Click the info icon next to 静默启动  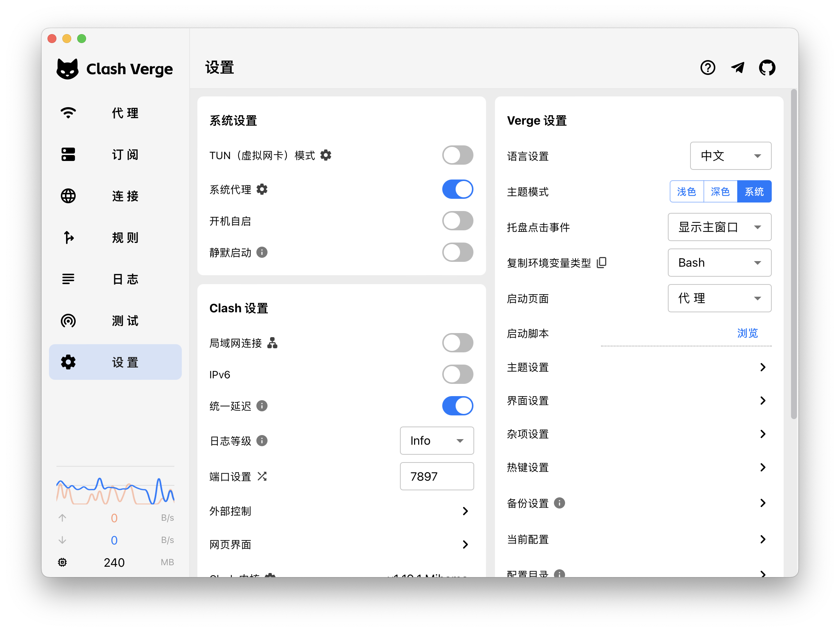coord(262,252)
